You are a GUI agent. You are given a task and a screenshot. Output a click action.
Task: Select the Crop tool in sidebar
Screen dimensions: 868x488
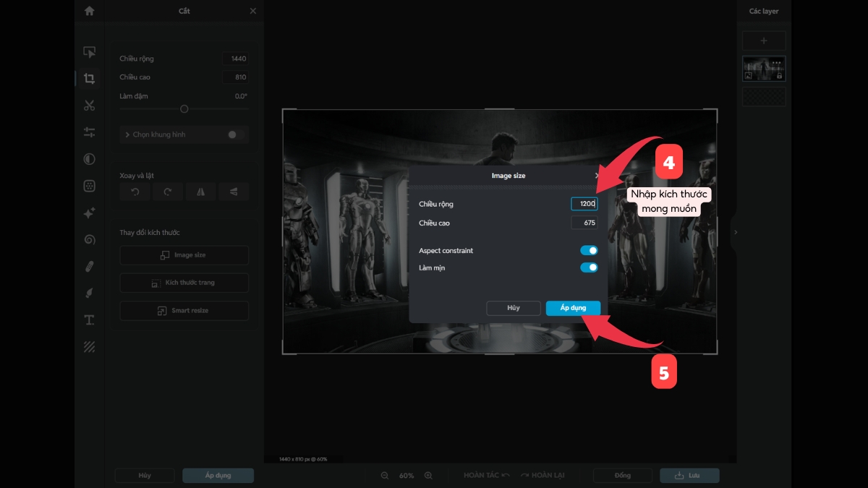(x=90, y=79)
